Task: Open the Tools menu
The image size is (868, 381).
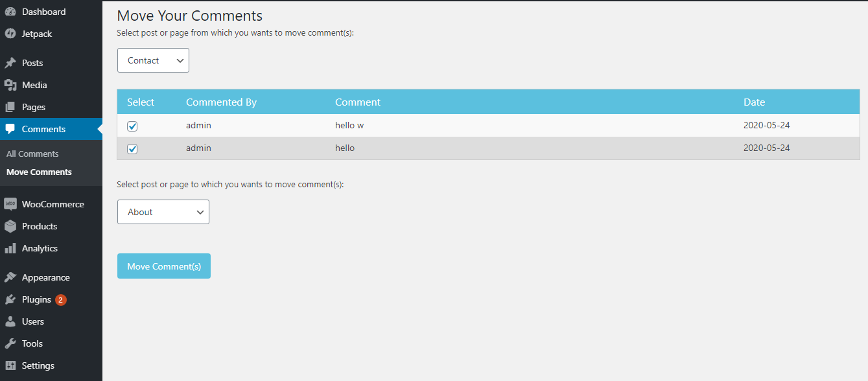Action: coord(51,343)
